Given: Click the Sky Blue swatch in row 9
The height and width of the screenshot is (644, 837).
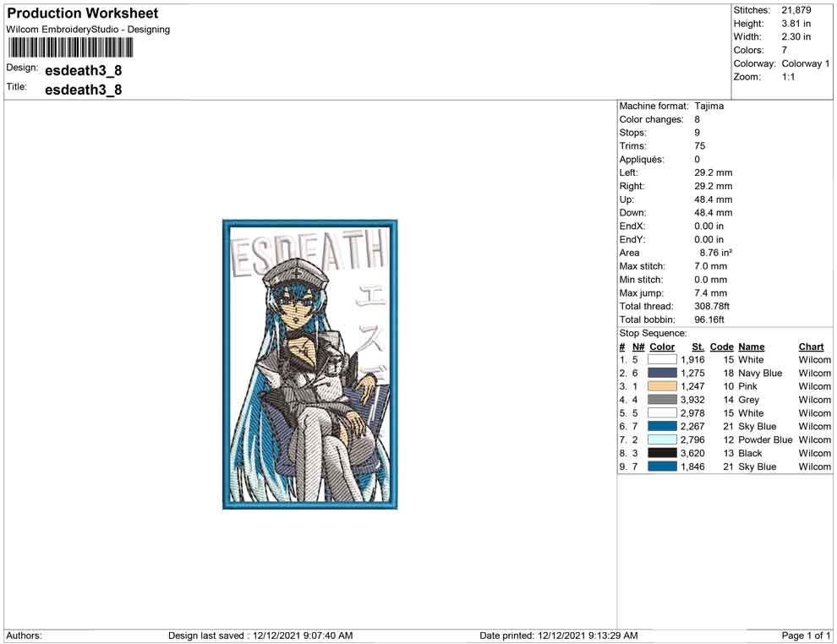Looking at the screenshot, I should click(x=662, y=467).
